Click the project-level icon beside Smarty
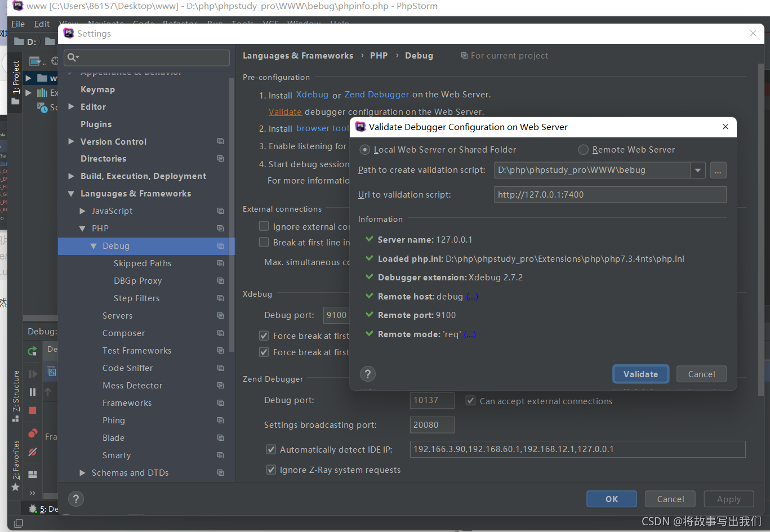770x532 pixels. coord(220,455)
